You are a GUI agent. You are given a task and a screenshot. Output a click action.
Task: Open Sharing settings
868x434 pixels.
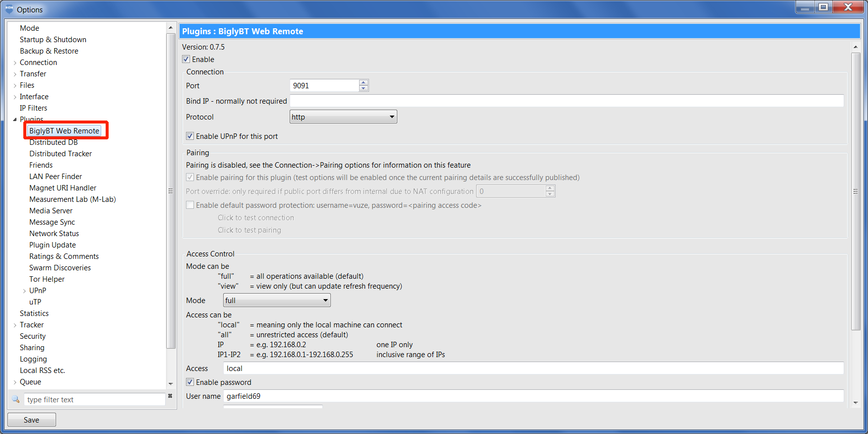tap(32, 348)
